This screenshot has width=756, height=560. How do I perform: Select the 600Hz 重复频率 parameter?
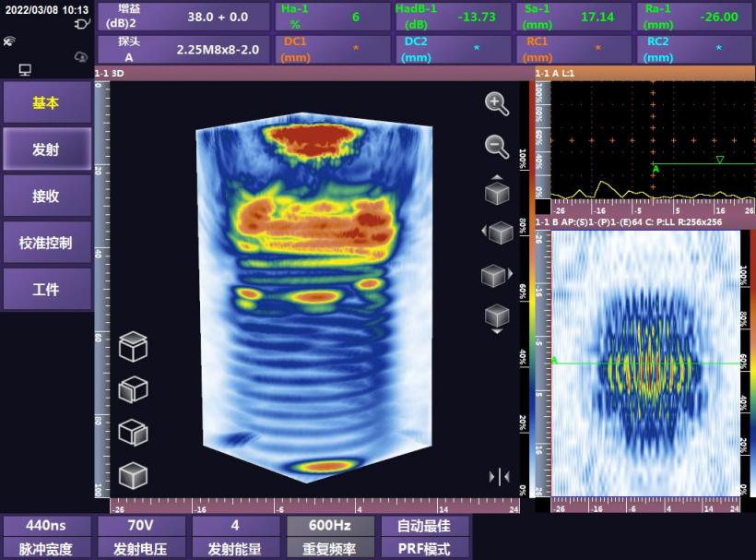[331, 537]
